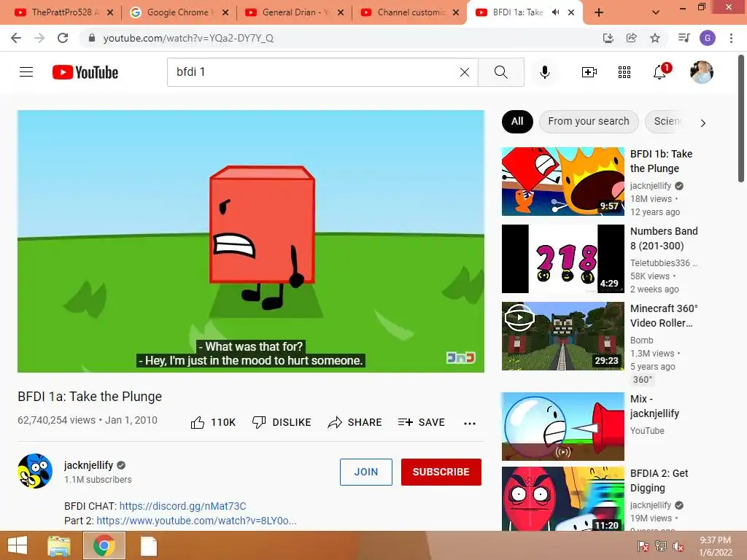The height and width of the screenshot is (560, 747).
Task: Open BFDI 1b: Take the Plunge thumbnail
Action: click(562, 182)
